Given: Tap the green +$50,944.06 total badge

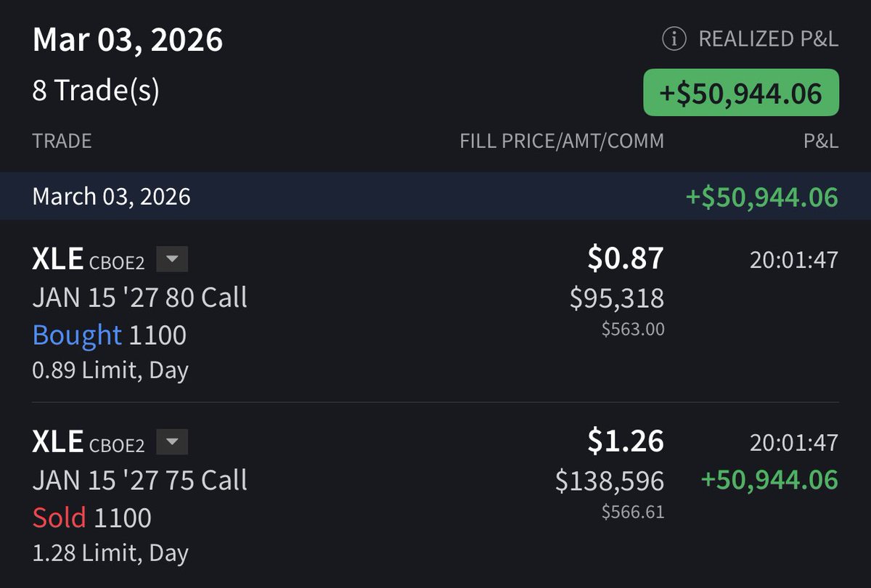Looking at the screenshot, I should pos(740,93).
